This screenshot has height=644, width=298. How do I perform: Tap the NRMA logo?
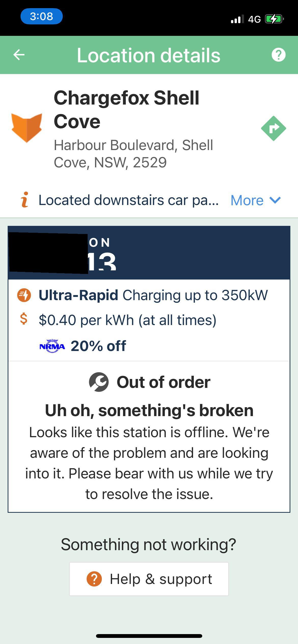coord(52,346)
